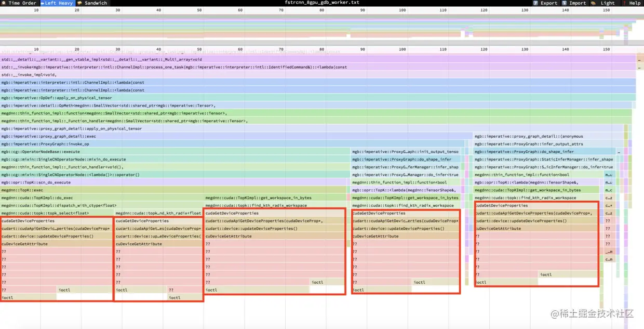This screenshot has height=329, width=644.
Task: Select the mgb::cg::OperatorNodeBase::execute frame
Action: coord(175,152)
